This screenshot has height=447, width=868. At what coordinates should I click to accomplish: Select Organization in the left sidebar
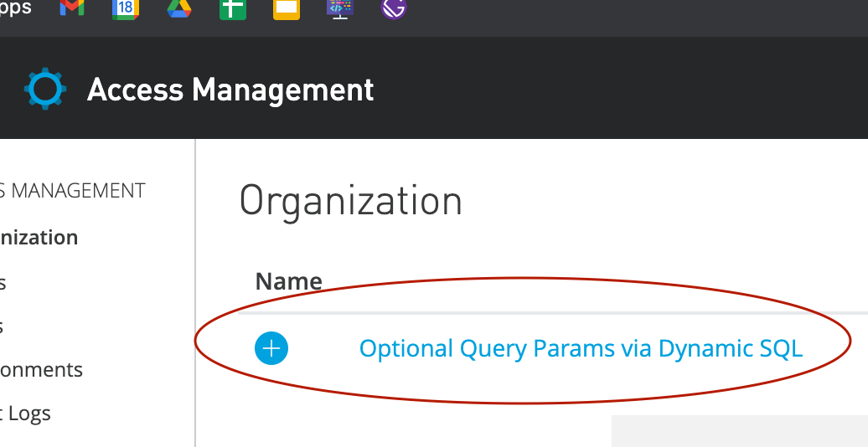[x=39, y=238]
